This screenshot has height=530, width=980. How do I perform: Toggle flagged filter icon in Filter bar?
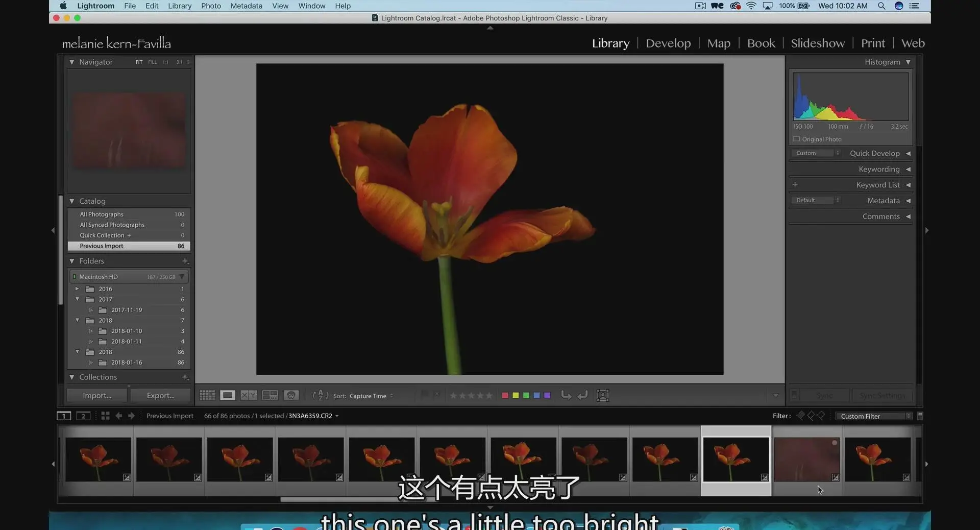(x=800, y=416)
